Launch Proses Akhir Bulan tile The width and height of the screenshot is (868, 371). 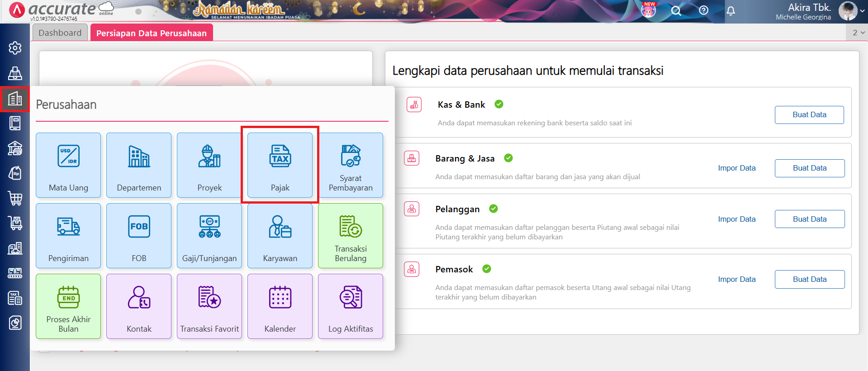(x=68, y=306)
